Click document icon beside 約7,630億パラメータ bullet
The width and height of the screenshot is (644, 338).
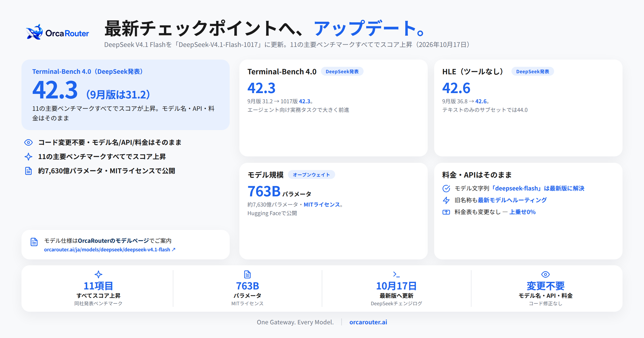coord(28,171)
